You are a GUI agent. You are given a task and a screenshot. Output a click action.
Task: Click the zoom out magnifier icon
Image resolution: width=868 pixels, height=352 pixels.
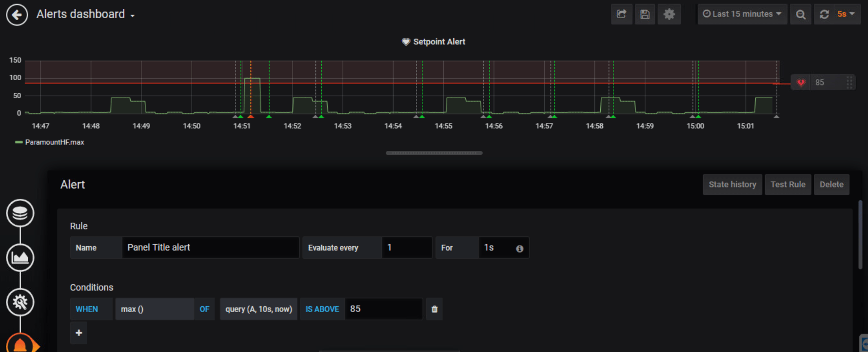point(801,14)
